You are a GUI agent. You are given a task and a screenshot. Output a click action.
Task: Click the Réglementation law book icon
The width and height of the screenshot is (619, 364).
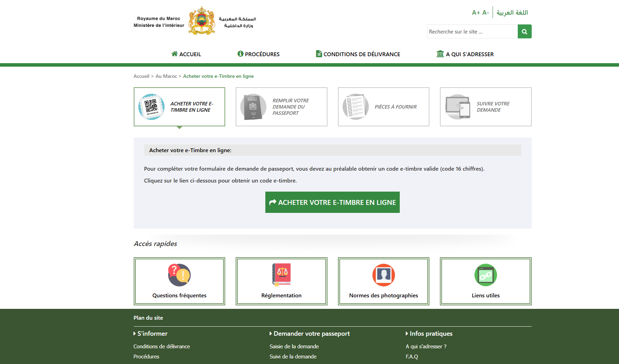(x=281, y=275)
